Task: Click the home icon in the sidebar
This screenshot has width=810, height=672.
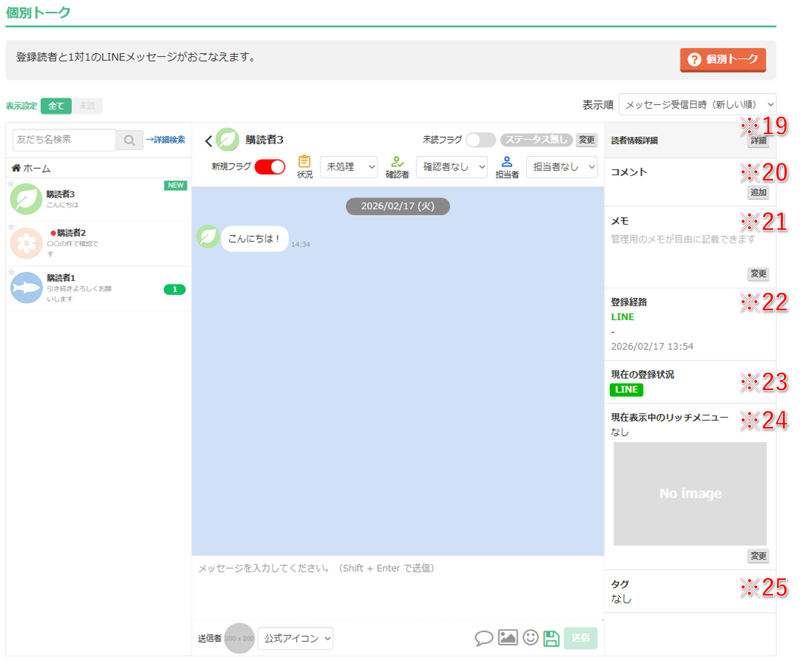Action: click(x=16, y=168)
